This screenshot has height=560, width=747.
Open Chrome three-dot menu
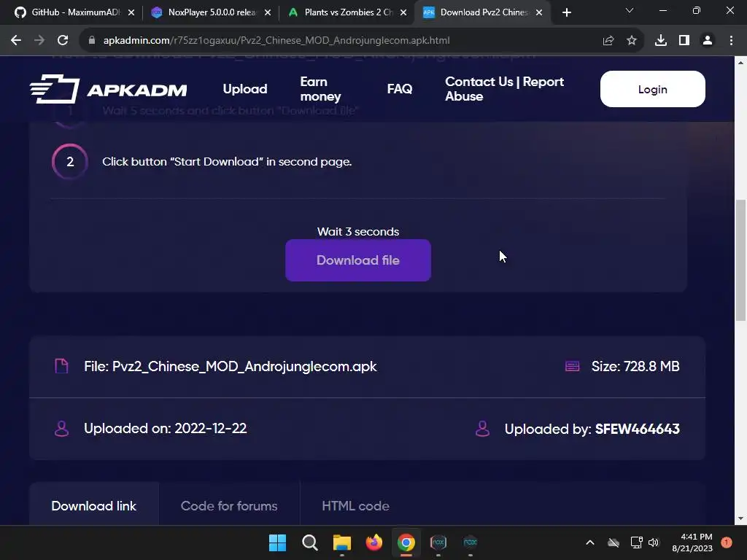click(731, 41)
